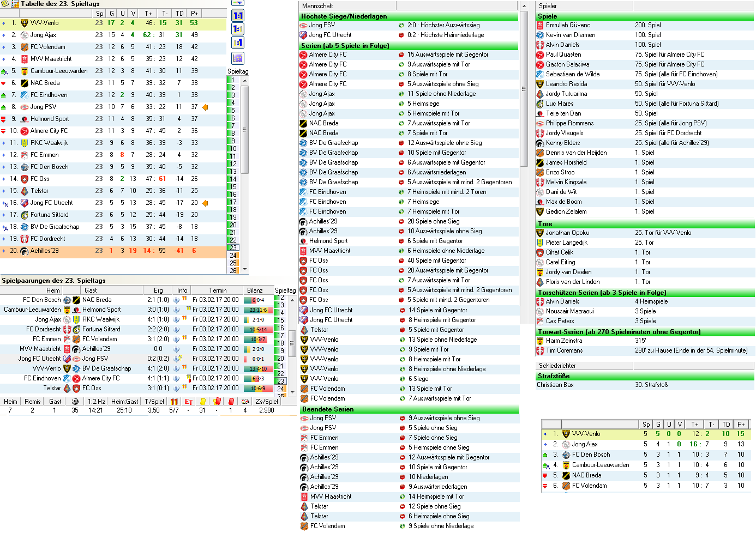
Task: Click the grid icon before "Tabelle des 23. Spieltags"
Action: tap(15, 3)
